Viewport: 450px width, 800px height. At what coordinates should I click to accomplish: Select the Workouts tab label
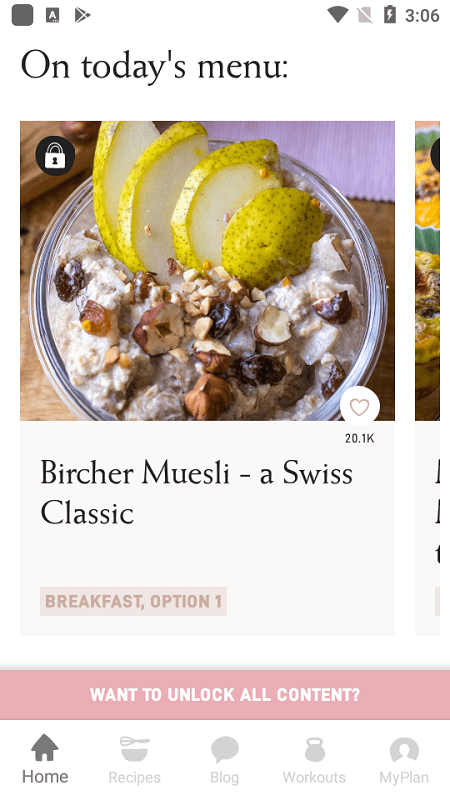(x=314, y=777)
